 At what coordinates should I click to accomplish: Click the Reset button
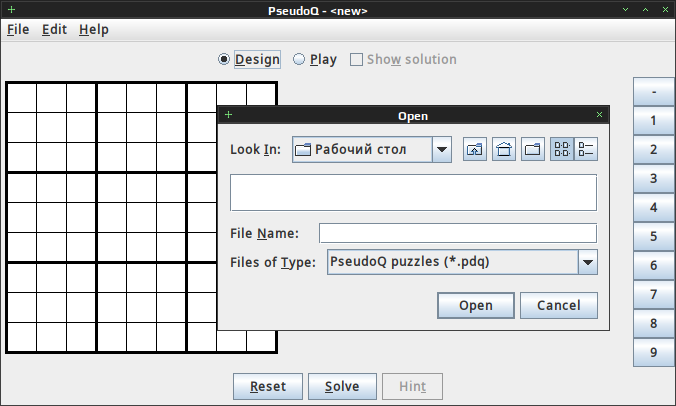pyautogui.click(x=268, y=387)
